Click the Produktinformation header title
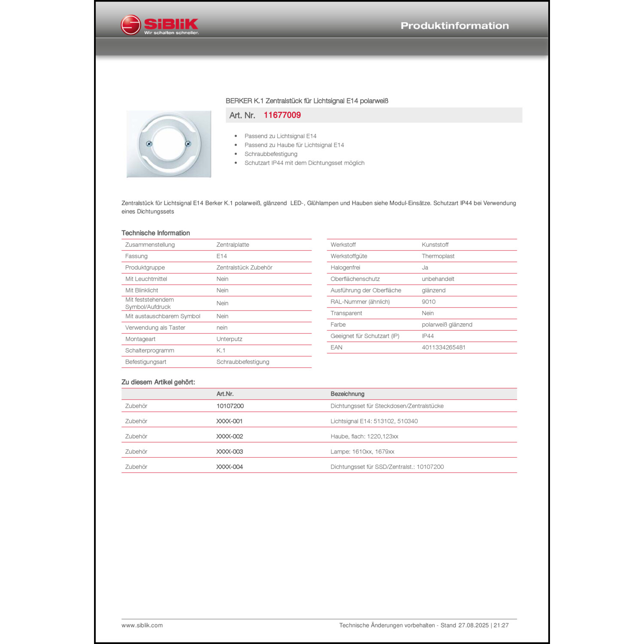Image resolution: width=644 pixels, height=644 pixels. (x=454, y=25)
